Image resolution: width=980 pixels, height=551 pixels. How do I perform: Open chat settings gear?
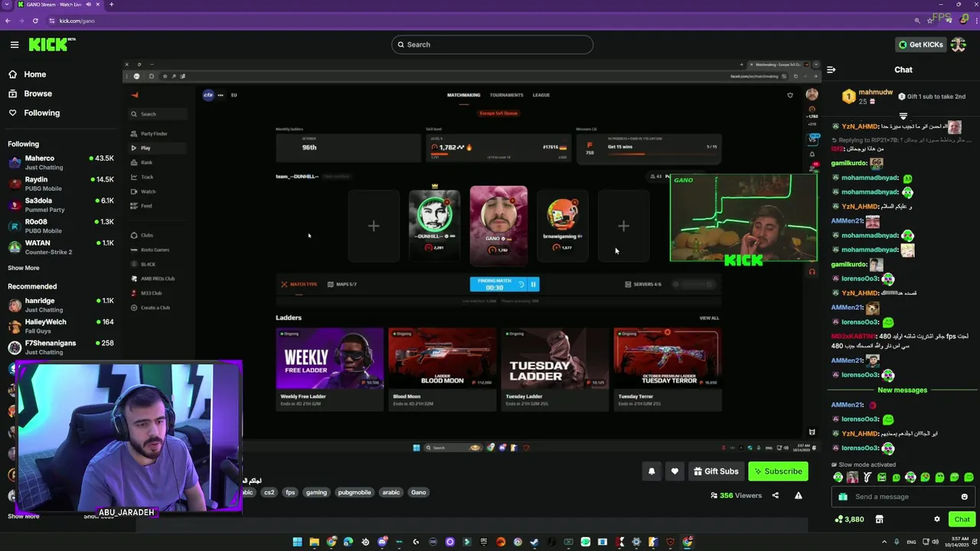click(x=936, y=520)
